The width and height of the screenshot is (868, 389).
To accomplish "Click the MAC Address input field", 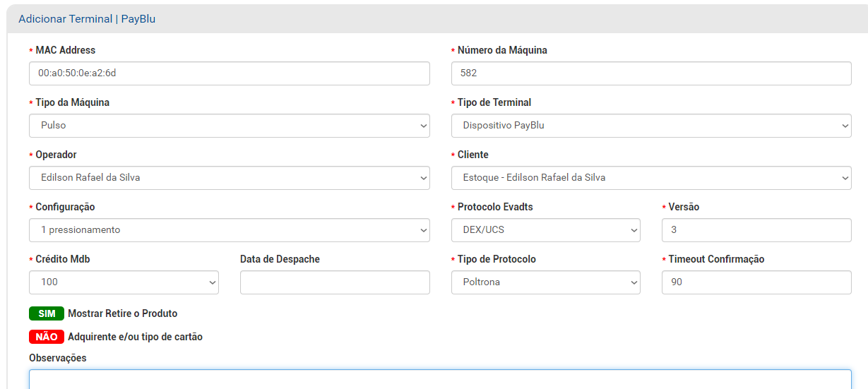I will tap(230, 73).
